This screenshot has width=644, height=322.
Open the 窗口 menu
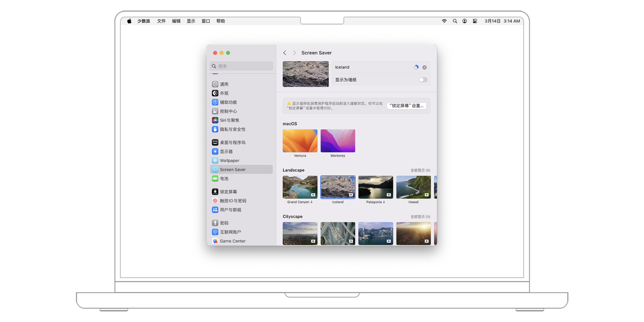(206, 21)
